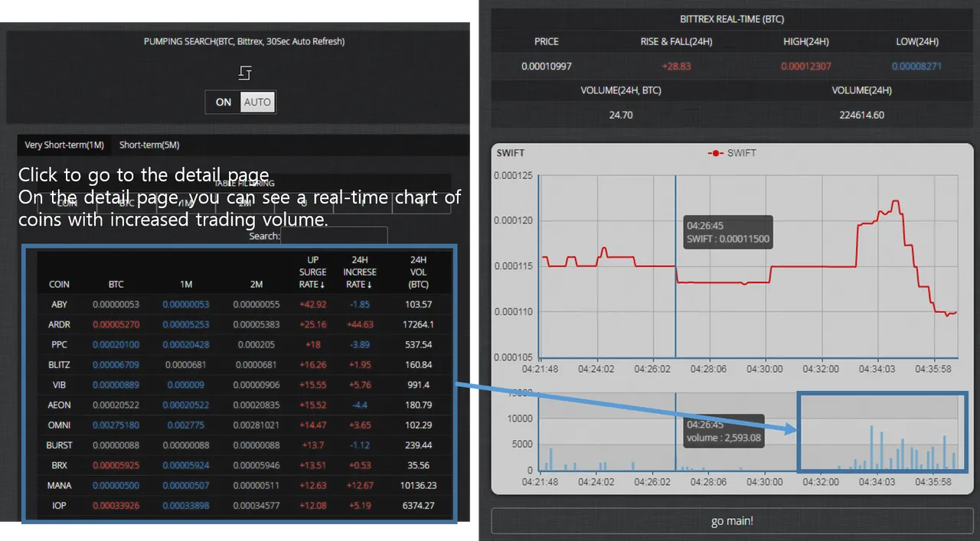
Task: Click the volume 2,593.08 tooltip
Action: (x=724, y=432)
